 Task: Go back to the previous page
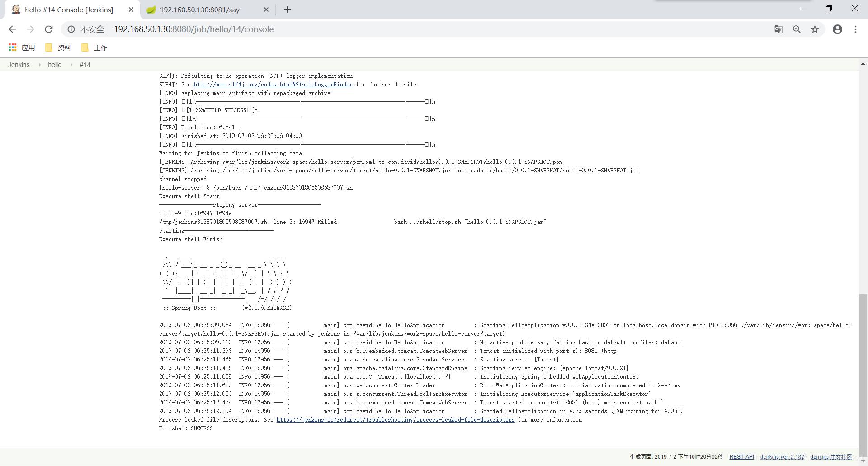click(x=12, y=29)
